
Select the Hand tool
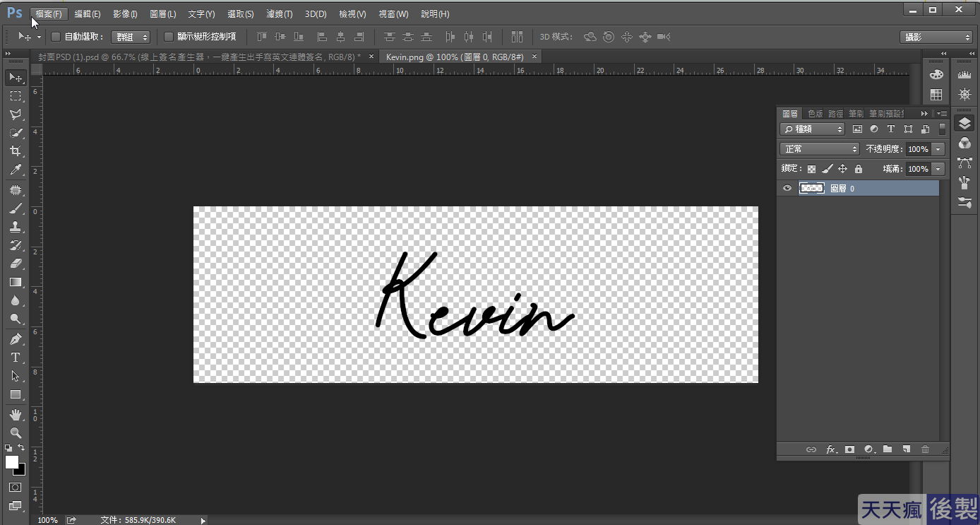tap(16, 415)
